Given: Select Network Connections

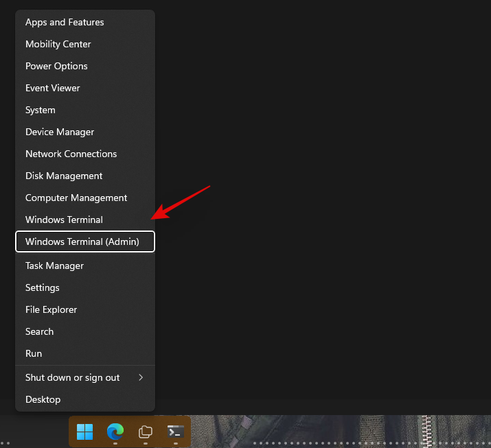Looking at the screenshot, I should [71, 154].
